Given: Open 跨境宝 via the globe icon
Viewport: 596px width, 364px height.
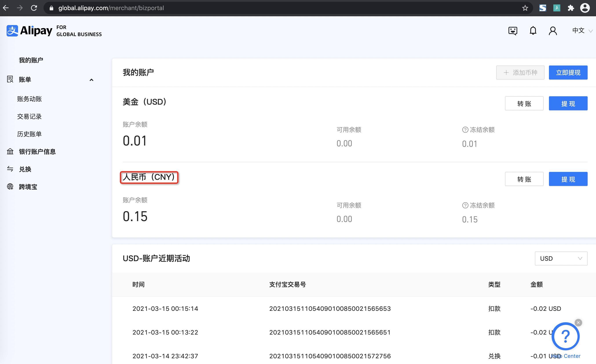Looking at the screenshot, I should [x=10, y=186].
